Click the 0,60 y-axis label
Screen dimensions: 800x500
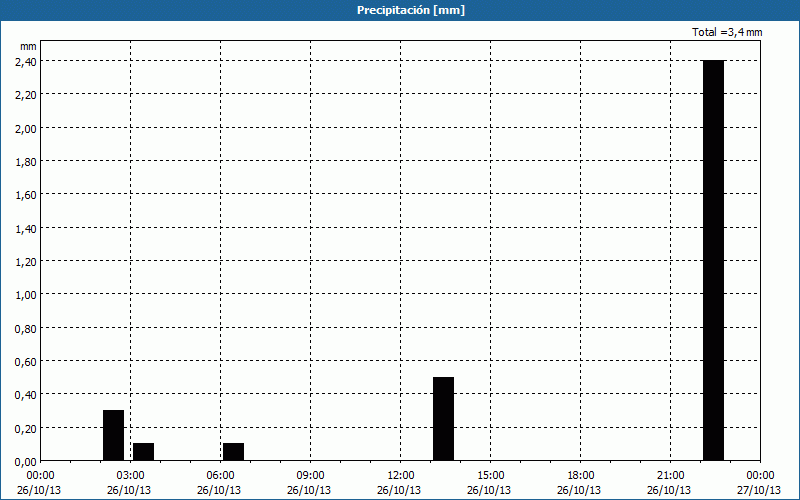(x=26, y=361)
